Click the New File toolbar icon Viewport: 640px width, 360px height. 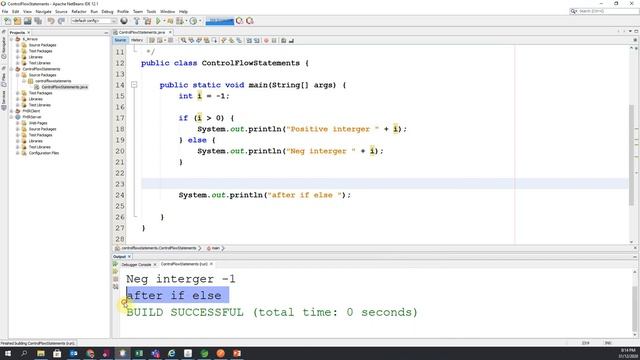point(7,21)
